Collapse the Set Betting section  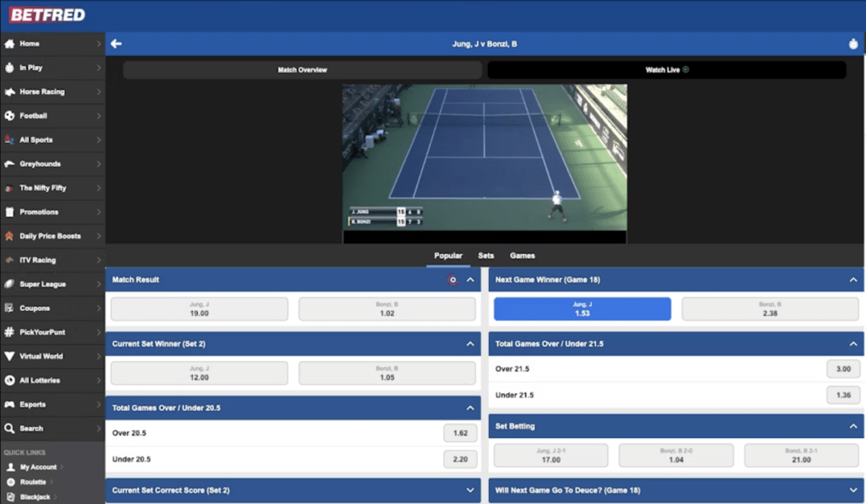pos(853,426)
